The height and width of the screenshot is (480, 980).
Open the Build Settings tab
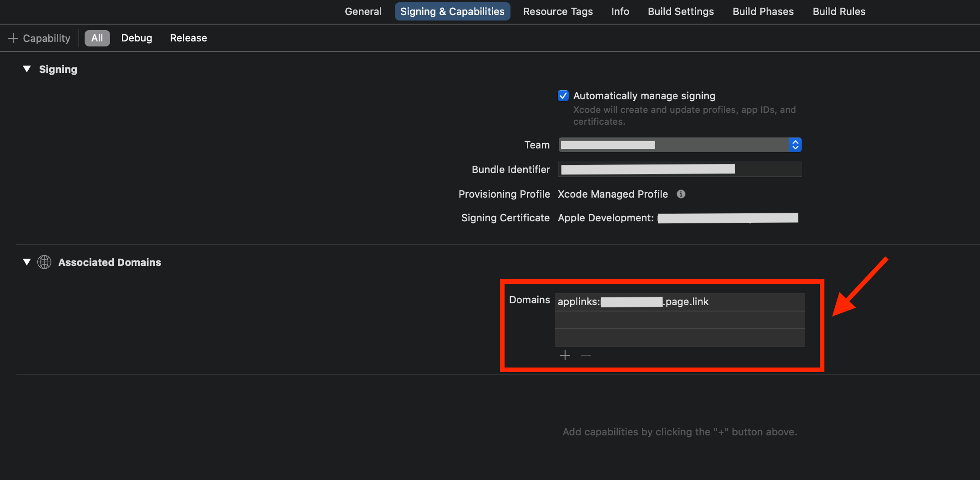coord(681,12)
